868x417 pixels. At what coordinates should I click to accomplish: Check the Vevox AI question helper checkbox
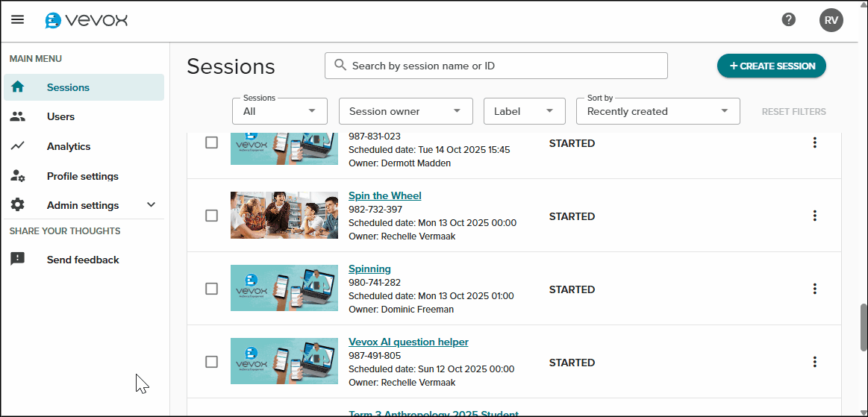click(211, 362)
